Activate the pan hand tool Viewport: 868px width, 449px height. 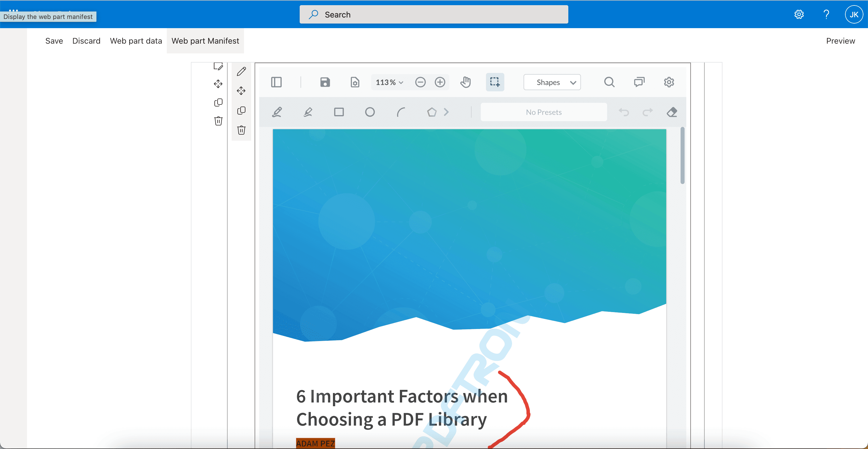pyautogui.click(x=465, y=82)
